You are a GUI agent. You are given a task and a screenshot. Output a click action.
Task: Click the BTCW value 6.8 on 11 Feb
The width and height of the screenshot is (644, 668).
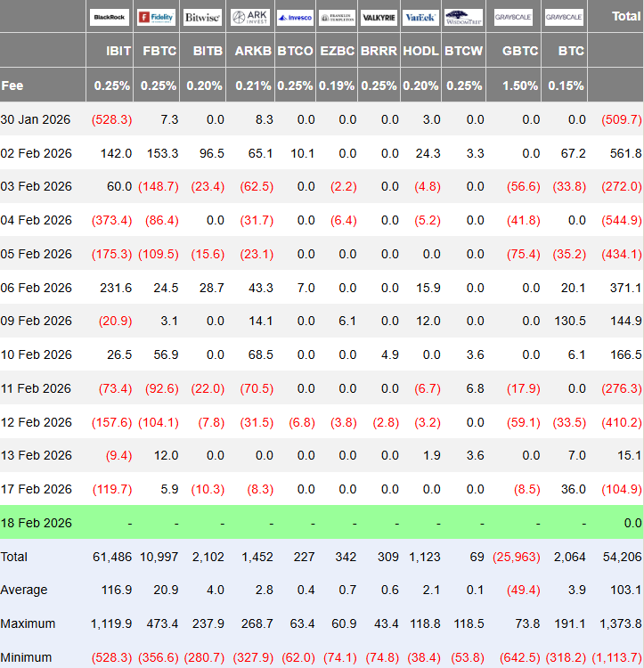(476, 388)
